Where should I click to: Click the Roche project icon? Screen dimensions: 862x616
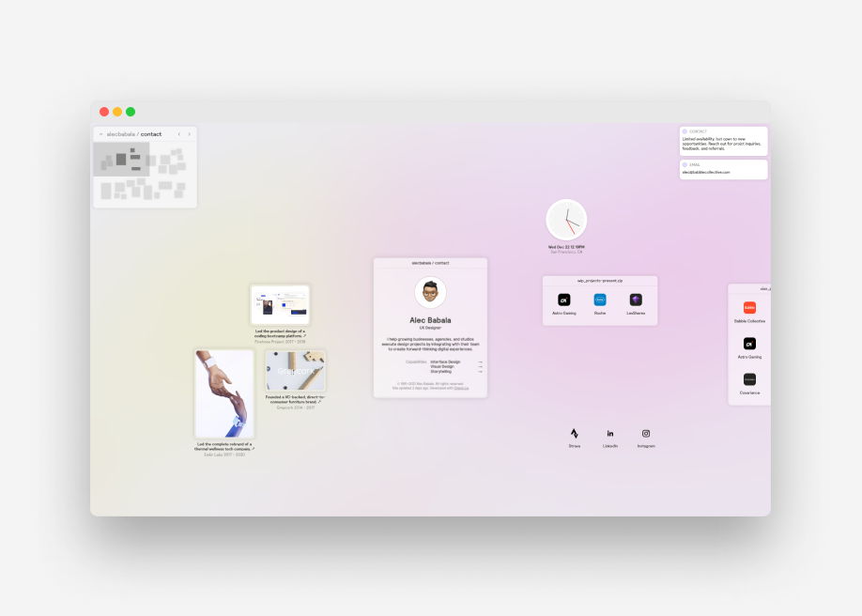coord(600,300)
